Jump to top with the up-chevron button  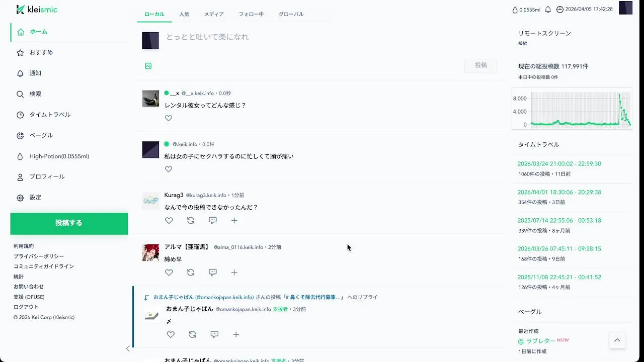coord(617,340)
